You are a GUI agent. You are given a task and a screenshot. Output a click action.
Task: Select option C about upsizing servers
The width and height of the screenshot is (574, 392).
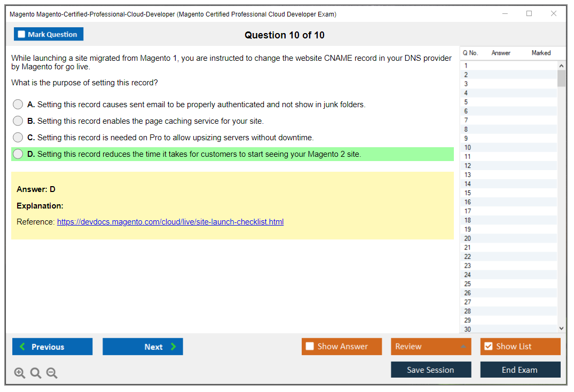pos(18,138)
